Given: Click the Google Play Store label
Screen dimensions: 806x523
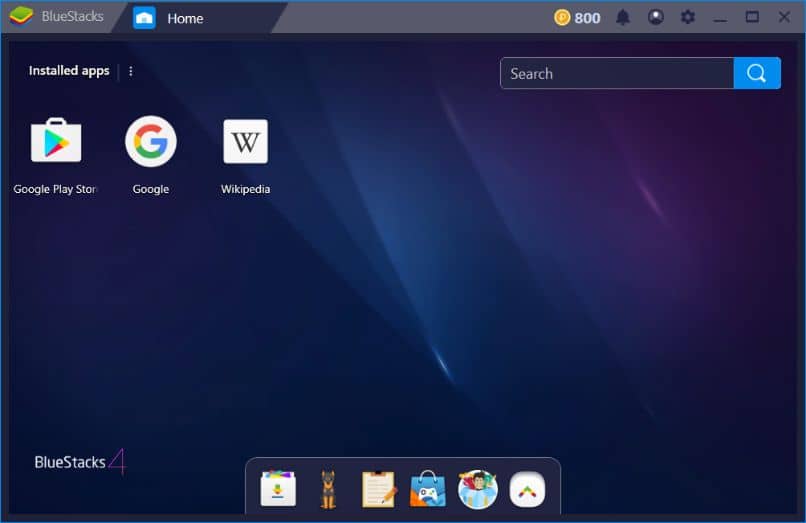Looking at the screenshot, I should [x=55, y=189].
